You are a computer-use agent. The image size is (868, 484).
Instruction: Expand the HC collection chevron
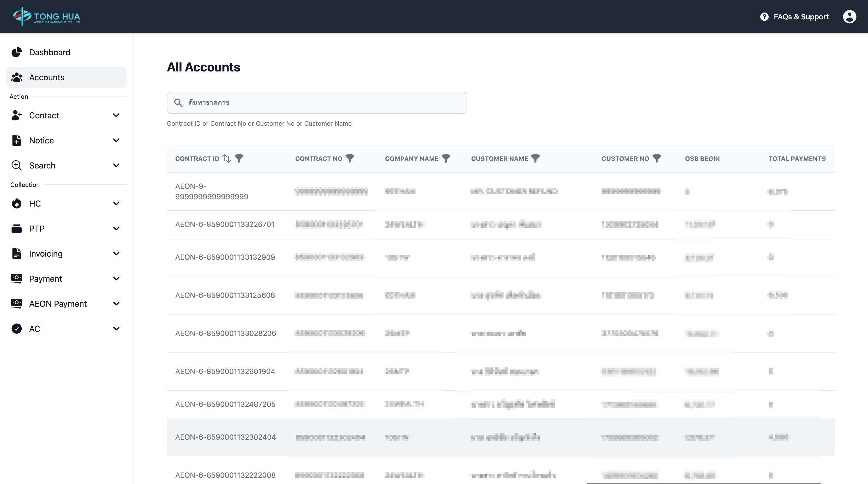point(116,203)
